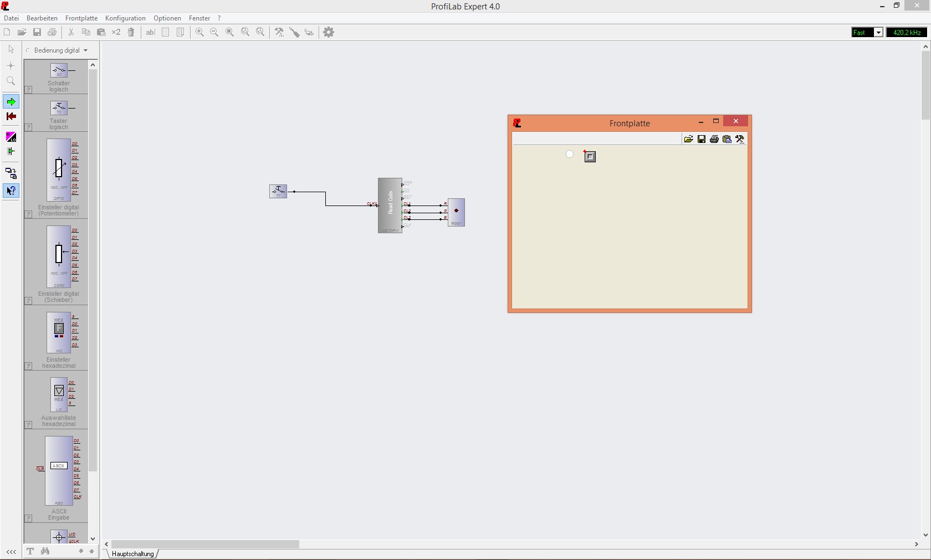931x560 pixels.
Task: Click the clipboard paste icon in the Frontplatte window
Action: coord(727,139)
